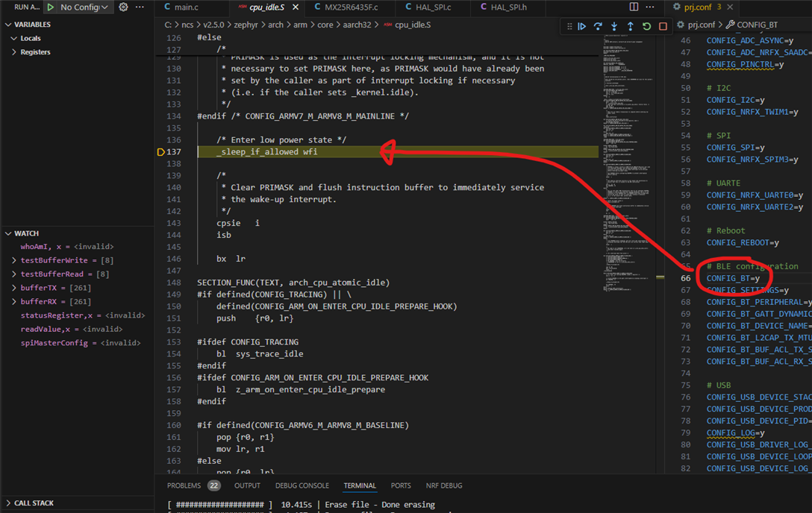This screenshot has height=513, width=812.
Task: Open the No Config launch configuration dropdown
Action: (84, 7)
